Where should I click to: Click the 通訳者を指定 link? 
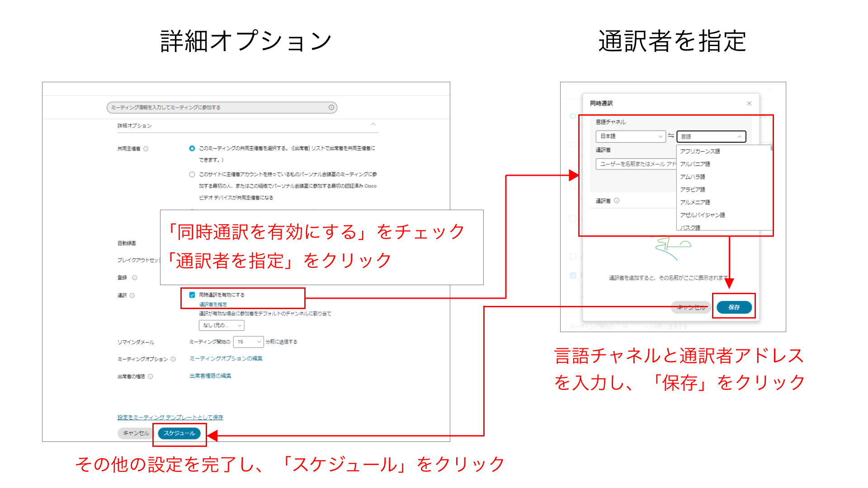[213, 305]
